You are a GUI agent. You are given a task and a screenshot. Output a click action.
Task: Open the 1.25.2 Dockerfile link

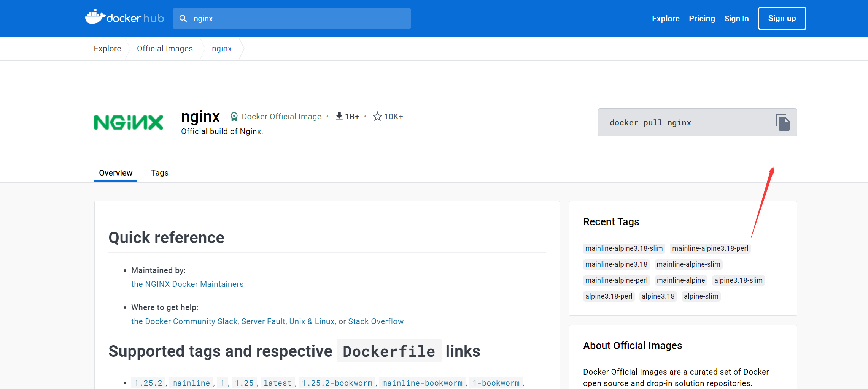coord(148,383)
